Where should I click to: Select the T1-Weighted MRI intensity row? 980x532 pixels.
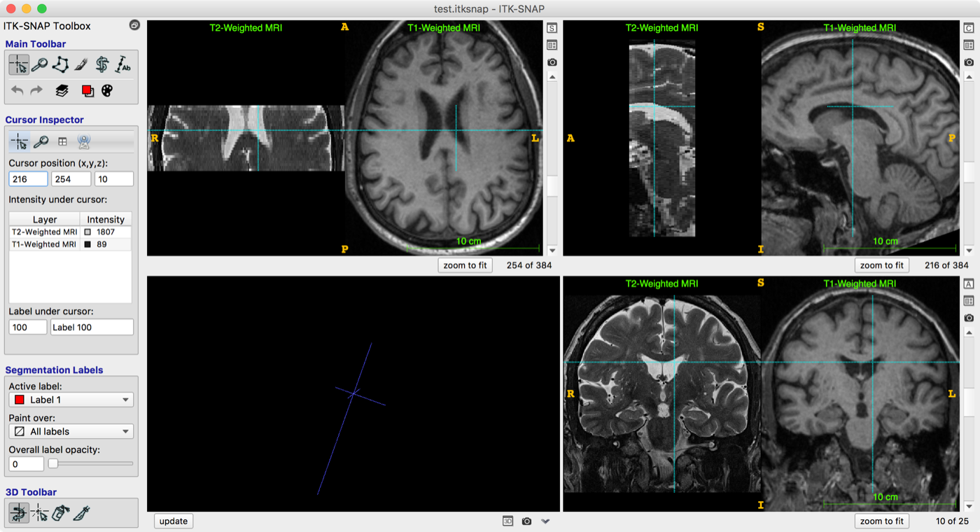pyautogui.click(x=70, y=244)
